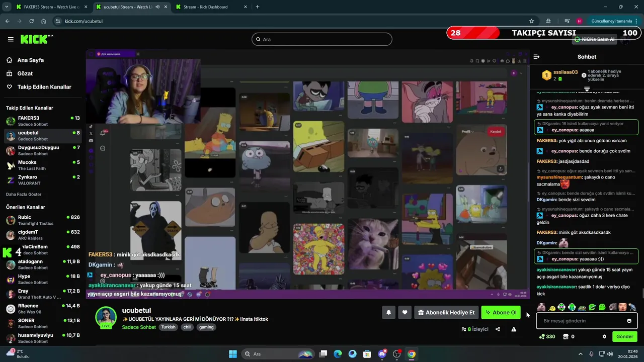Open OBS Studio from taskbar
Screen dimensions: 644x362
(x=396, y=354)
